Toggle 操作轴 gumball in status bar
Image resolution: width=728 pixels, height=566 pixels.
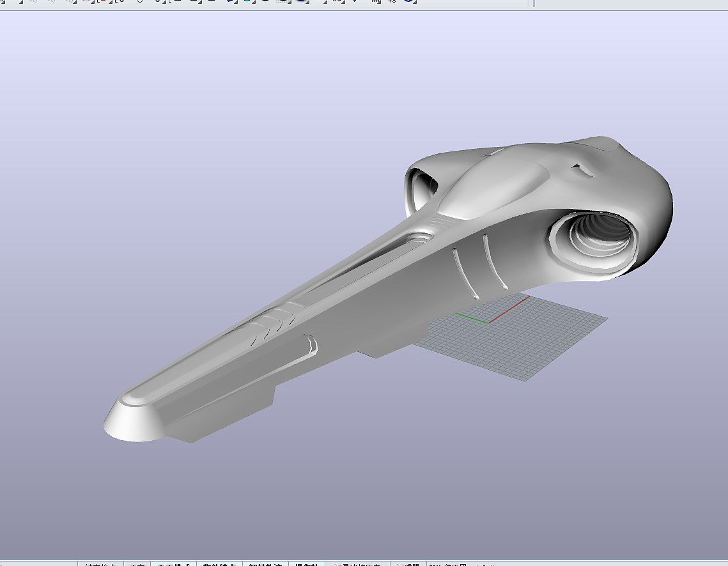coord(306,564)
